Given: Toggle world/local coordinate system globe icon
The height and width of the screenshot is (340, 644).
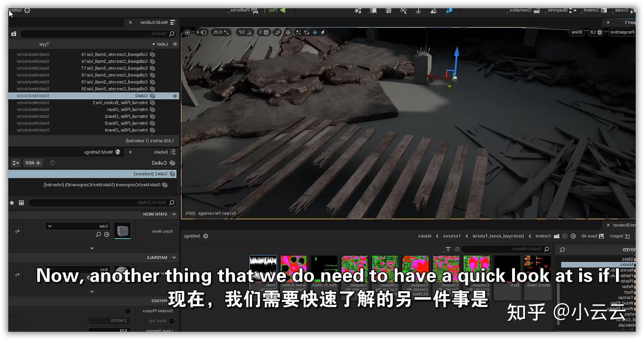Looking at the screenshot, I should 288,32.
